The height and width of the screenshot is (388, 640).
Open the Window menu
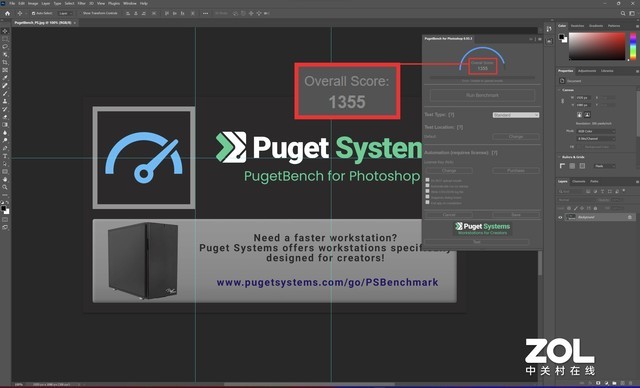[130, 3]
